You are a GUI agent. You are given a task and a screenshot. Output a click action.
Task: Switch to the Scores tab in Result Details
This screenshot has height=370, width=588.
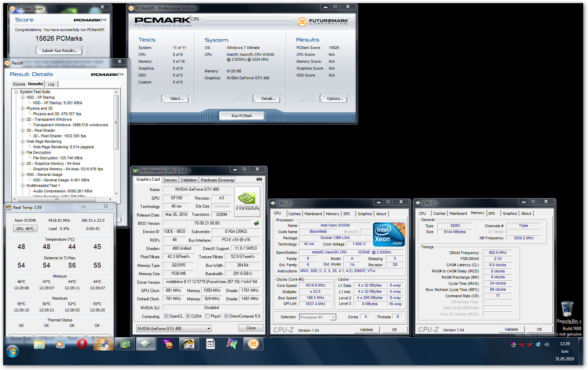point(19,84)
